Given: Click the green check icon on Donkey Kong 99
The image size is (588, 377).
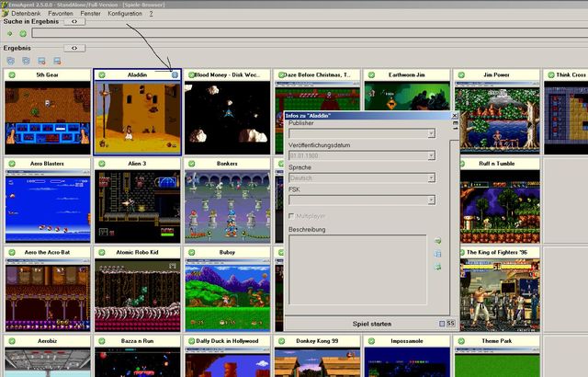Looking at the screenshot, I should click(x=282, y=341).
